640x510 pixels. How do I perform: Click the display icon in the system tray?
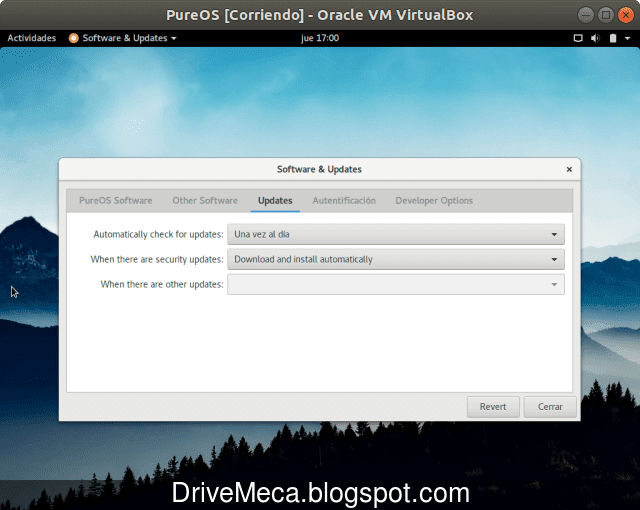pos(578,38)
